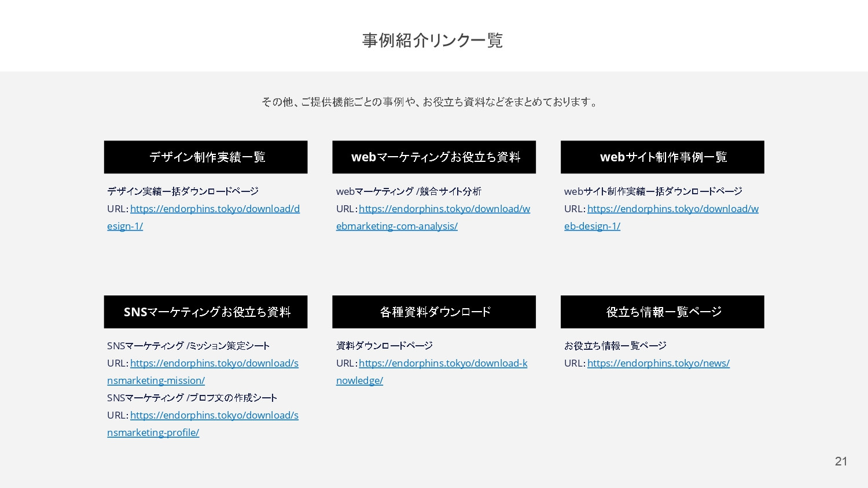Click the page number 21

tap(841, 461)
